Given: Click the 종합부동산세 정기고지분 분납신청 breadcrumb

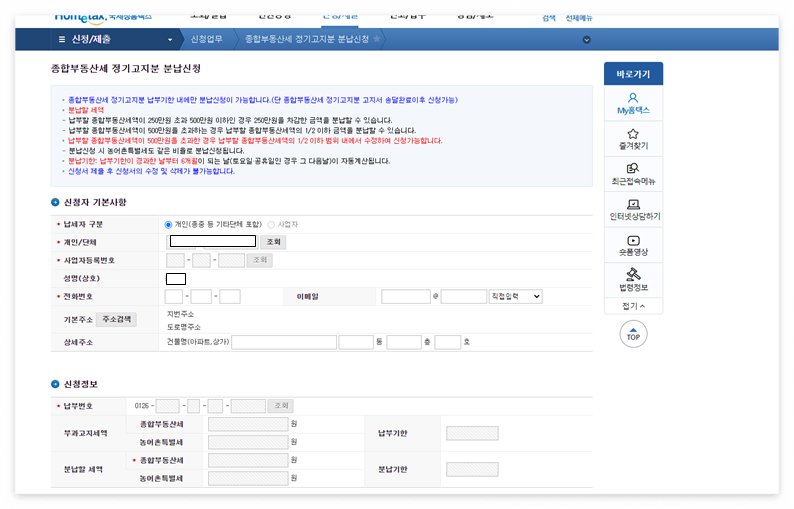Looking at the screenshot, I should (x=307, y=39).
